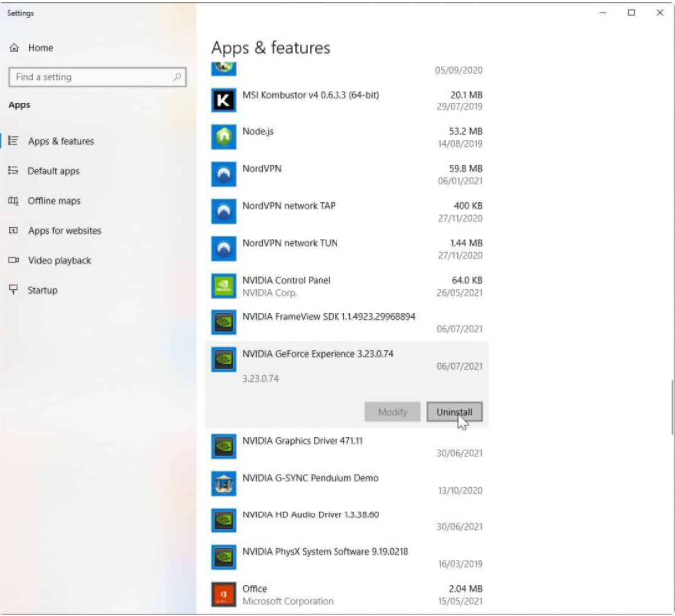Click the NVIDIA Corp. publisher text
675x616 pixels.
point(270,293)
